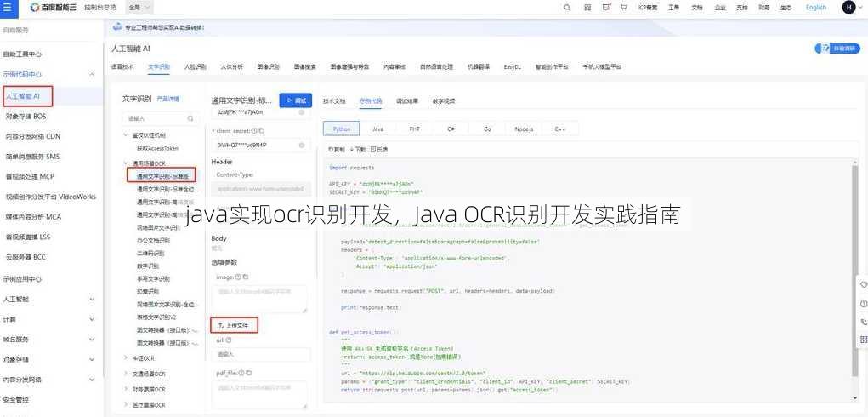Download the sample code with 下载

point(358,150)
